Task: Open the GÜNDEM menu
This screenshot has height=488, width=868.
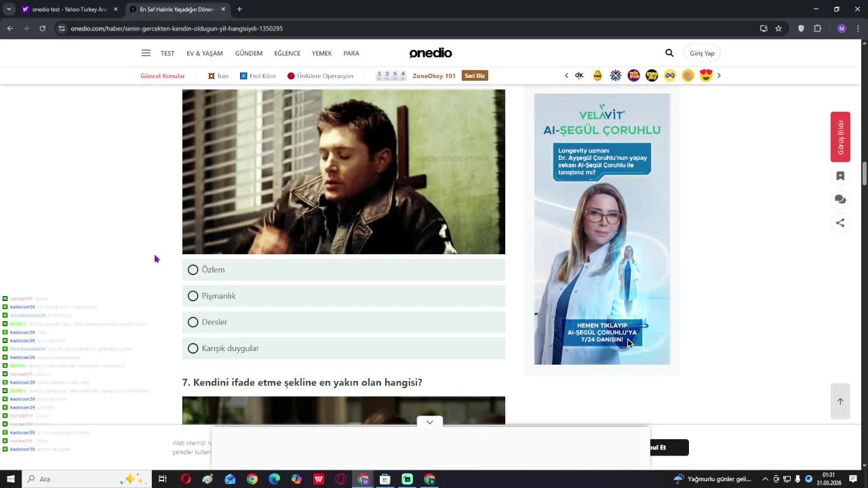Action: (249, 54)
